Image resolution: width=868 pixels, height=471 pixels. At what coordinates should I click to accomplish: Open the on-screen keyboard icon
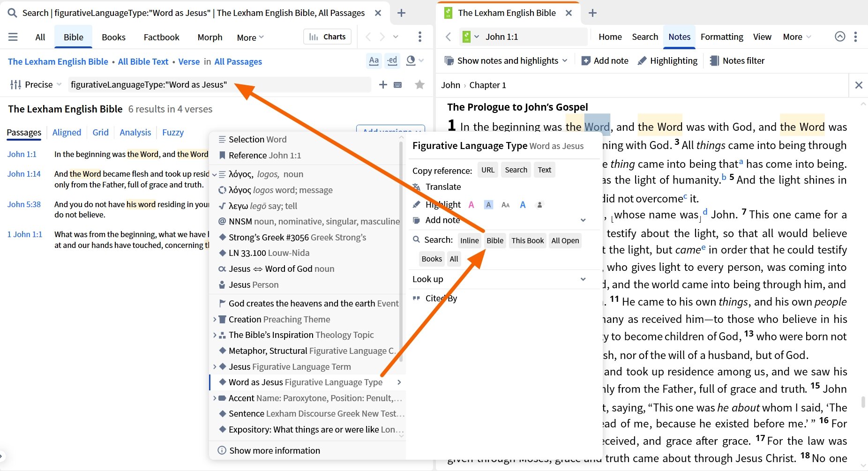(398, 85)
